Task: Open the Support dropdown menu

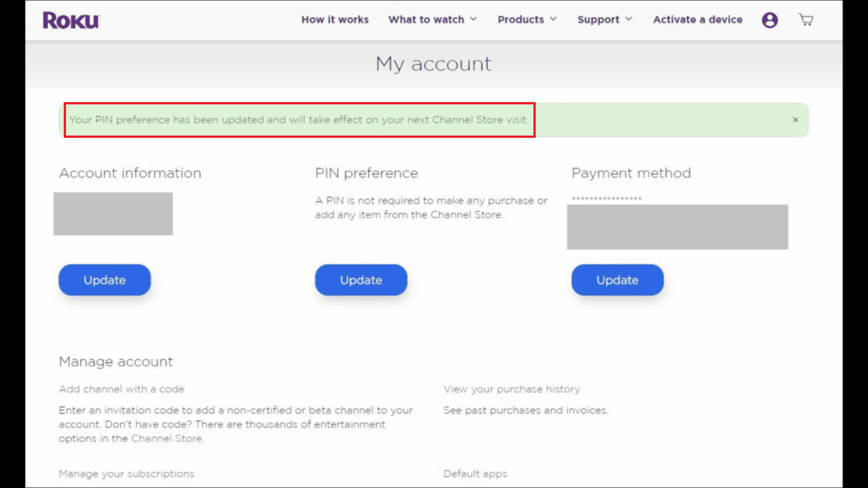Action: [x=599, y=19]
